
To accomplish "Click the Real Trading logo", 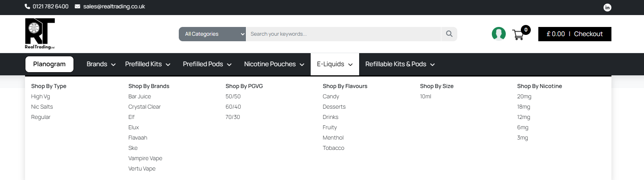I will [x=40, y=34].
